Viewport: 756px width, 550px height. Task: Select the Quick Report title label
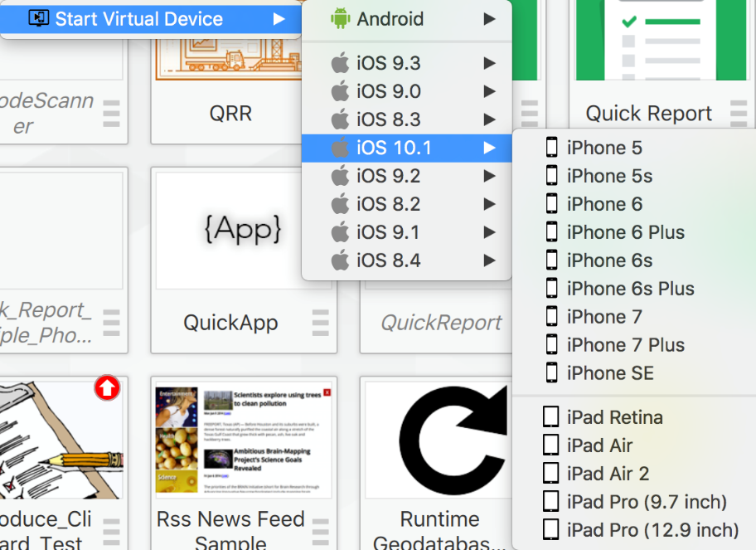(x=648, y=114)
